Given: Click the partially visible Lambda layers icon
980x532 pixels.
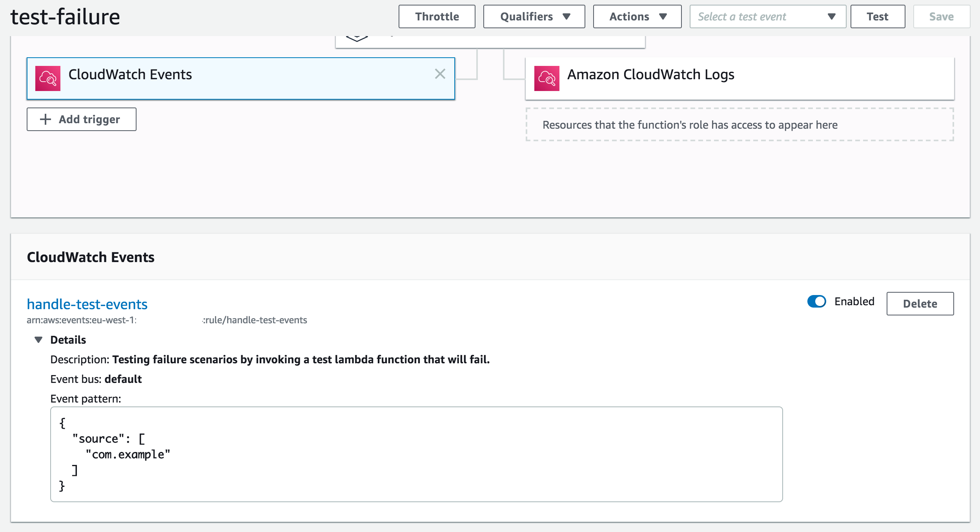Looking at the screenshot, I should pyautogui.click(x=357, y=38).
